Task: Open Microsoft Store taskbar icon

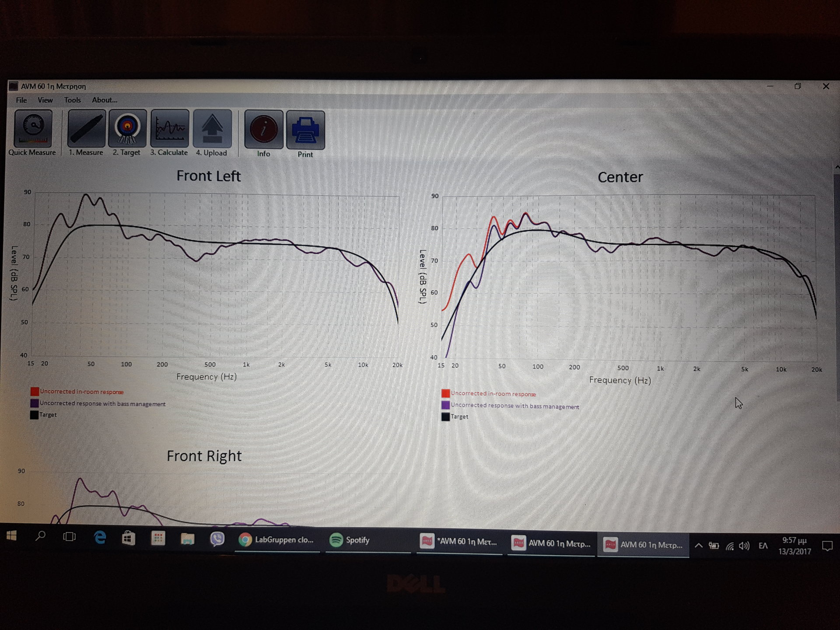Action: click(129, 538)
